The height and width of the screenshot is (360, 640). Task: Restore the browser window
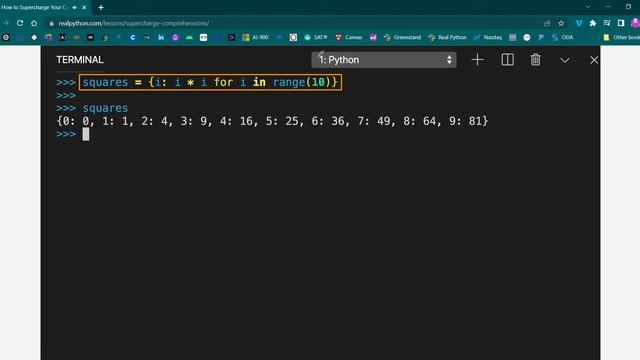[628, 7]
